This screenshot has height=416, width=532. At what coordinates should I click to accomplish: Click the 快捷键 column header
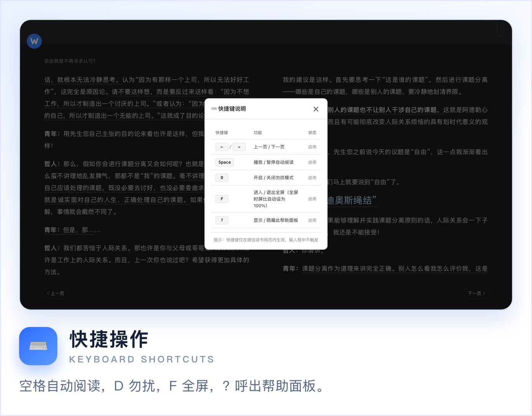(222, 133)
